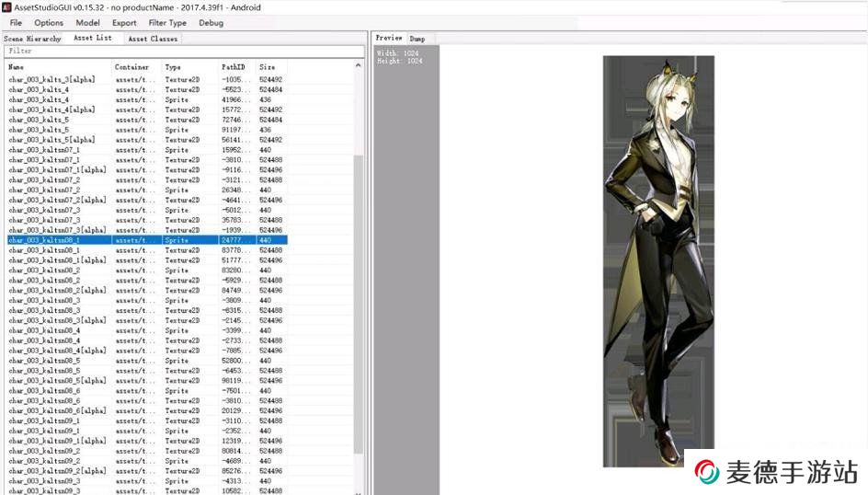Select the Dump tab
The width and height of the screenshot is (868, 495).
click(x=417, y=39)
